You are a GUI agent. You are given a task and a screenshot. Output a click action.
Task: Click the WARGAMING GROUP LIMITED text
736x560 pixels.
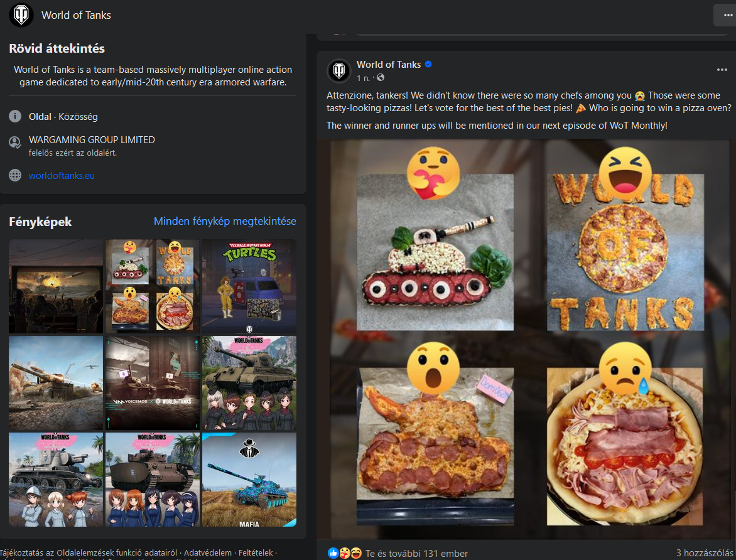pyautogui.click(x=92, y=140)
